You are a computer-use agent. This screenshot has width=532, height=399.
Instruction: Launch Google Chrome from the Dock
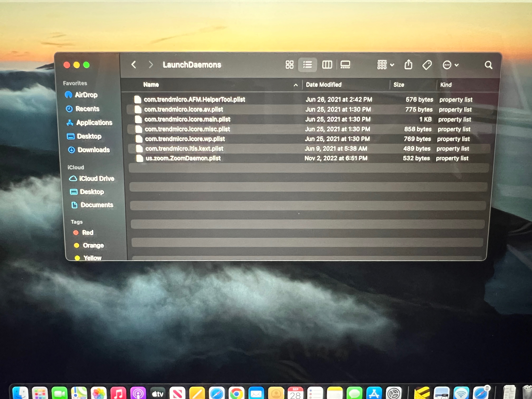pos(236,393)
